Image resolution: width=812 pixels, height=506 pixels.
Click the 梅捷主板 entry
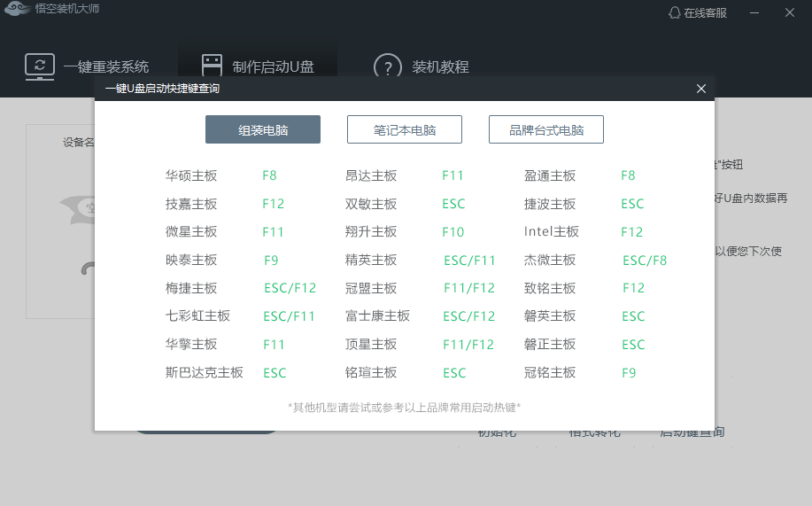(x=191, y=288)
